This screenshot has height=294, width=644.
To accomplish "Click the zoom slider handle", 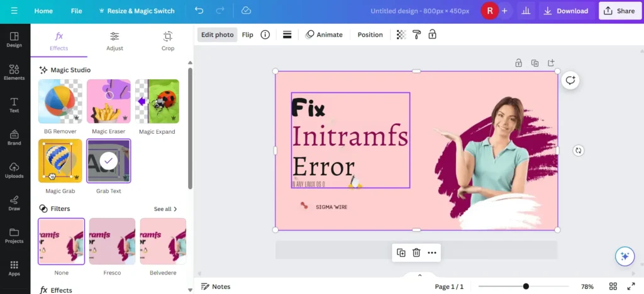I will (526, 286).
